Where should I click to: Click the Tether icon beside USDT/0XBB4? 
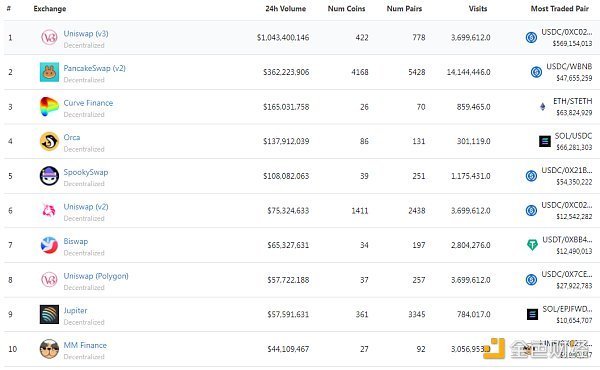(x=532, y=245)
